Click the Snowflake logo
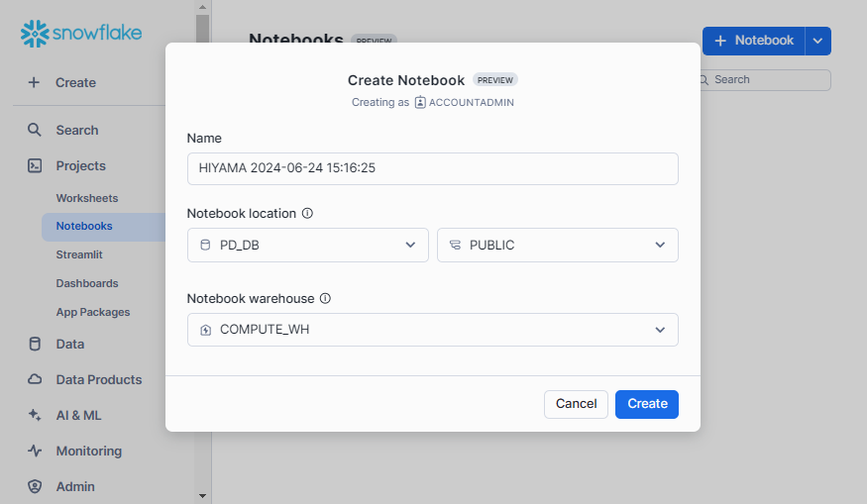 pyautogui.click(x=81, y=34)
